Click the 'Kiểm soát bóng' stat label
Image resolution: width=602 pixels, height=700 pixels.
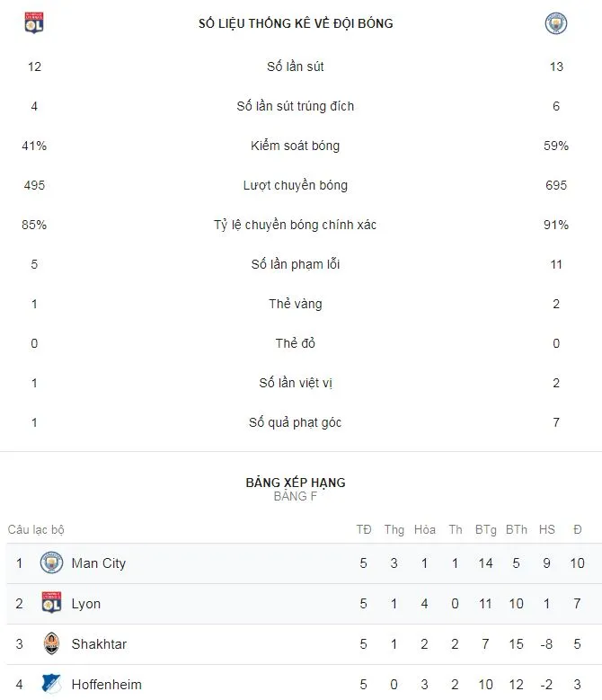[295, 146]
